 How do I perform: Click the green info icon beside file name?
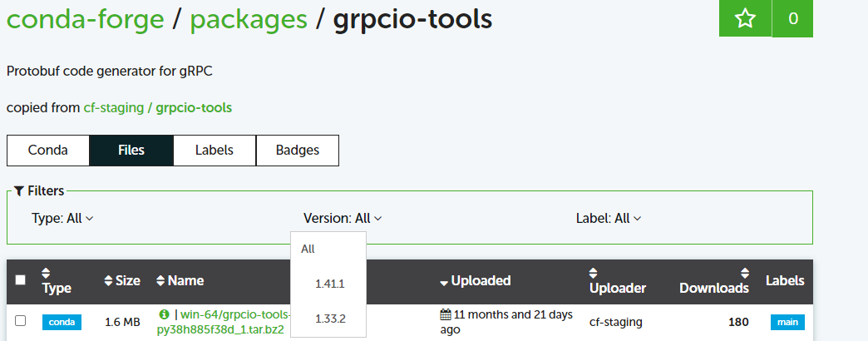pos(164,314)
